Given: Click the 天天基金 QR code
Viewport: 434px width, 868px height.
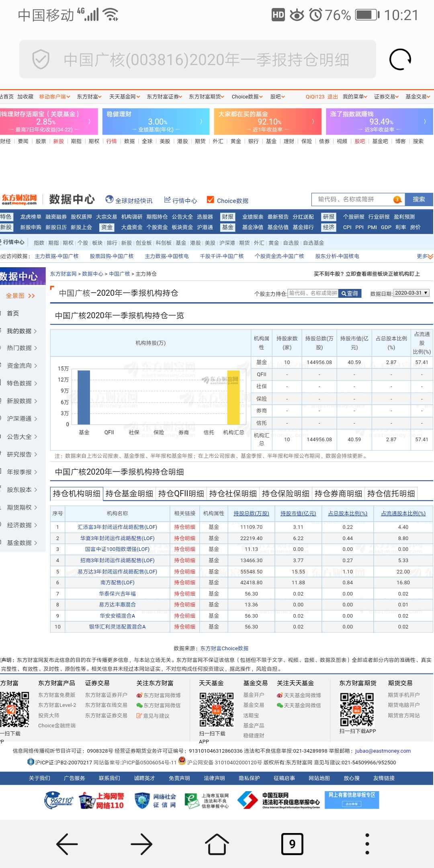Looking at the screenshot, I should (217, 709).
